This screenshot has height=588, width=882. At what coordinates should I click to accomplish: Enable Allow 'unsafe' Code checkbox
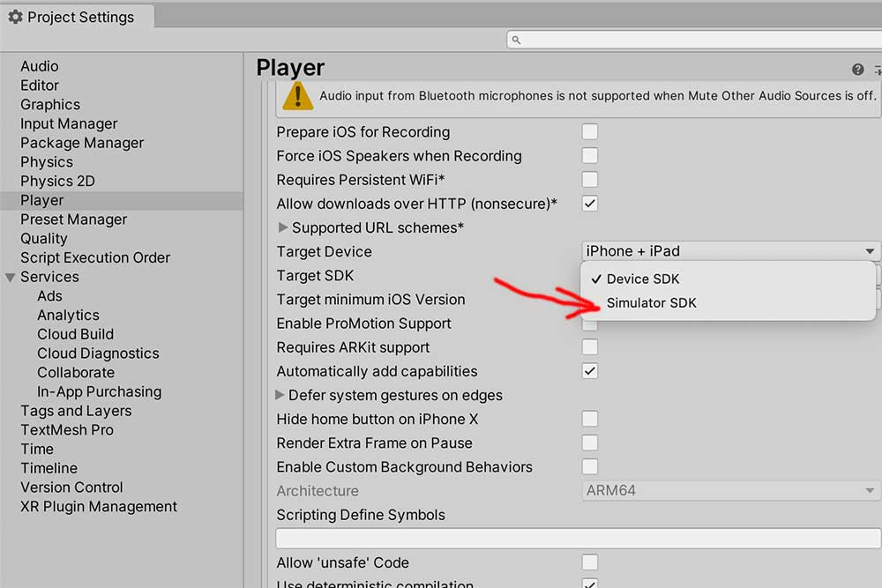(x=589, y=562)
